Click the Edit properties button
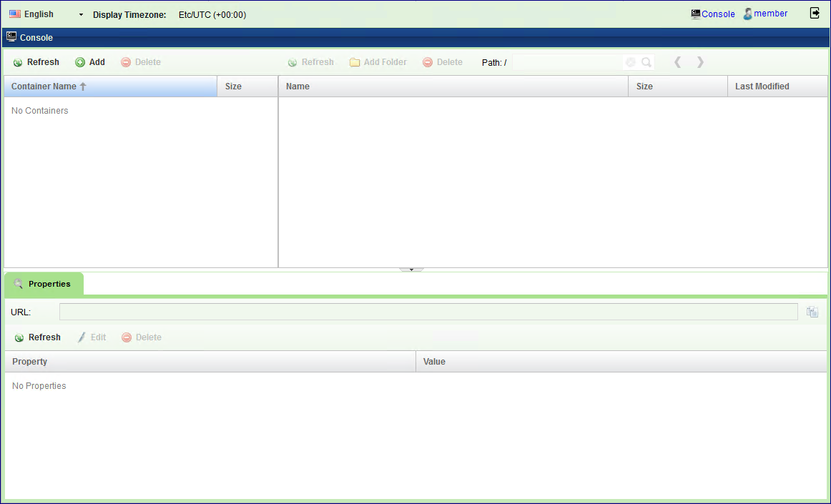Image resolution: width=831 pixels, height=504 pixels. tap(92, 337)
